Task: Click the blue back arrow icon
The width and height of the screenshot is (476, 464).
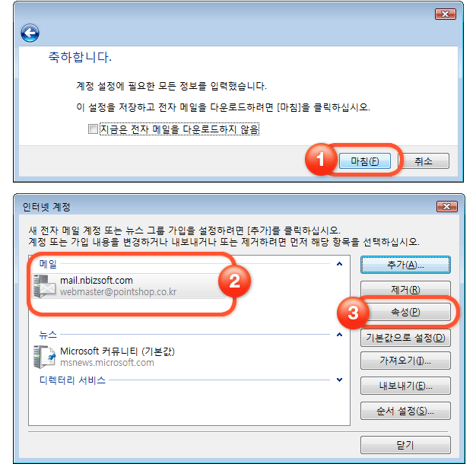Action: [x=30, y=33]
